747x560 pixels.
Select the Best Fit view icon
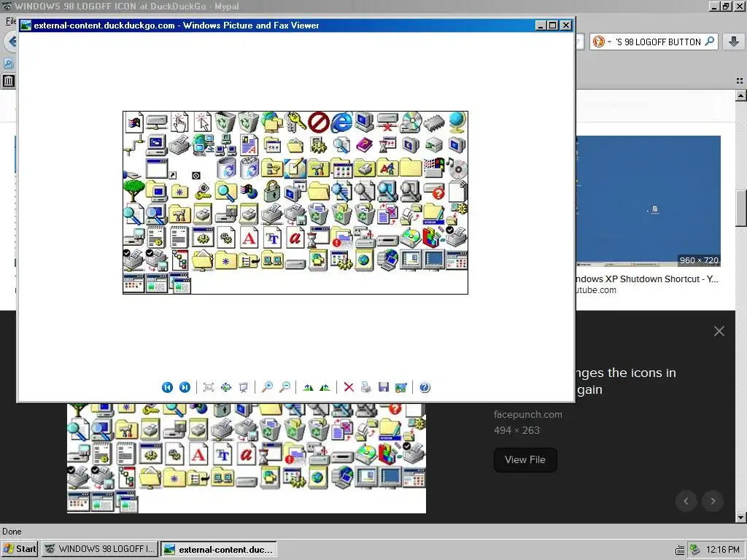208,387
